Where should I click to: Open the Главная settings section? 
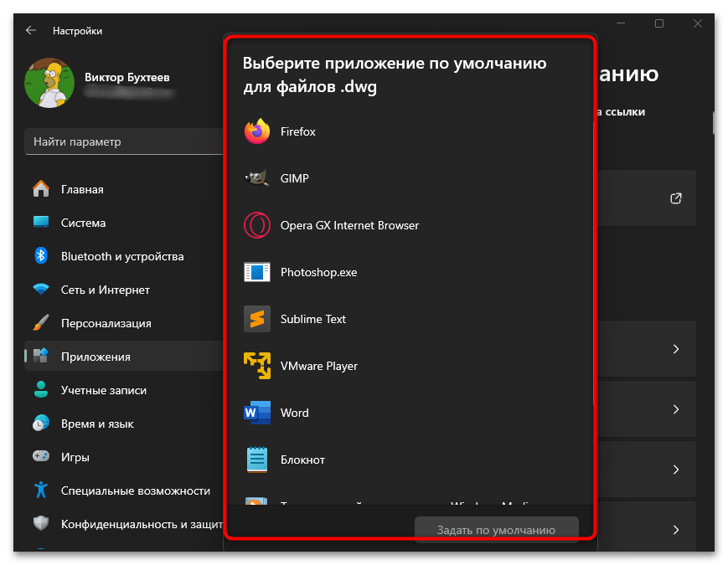(x=124, y=189)
